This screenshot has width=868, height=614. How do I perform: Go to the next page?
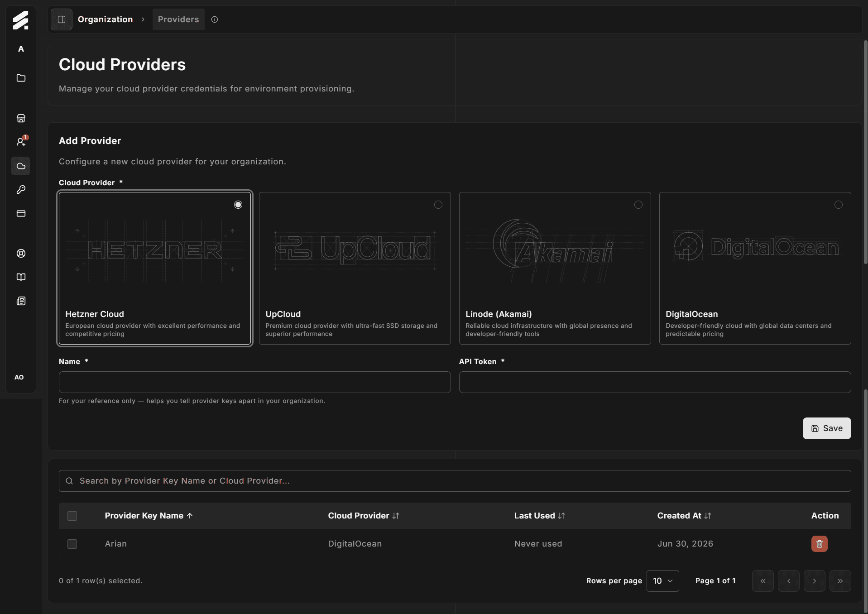tap(815, 581)
